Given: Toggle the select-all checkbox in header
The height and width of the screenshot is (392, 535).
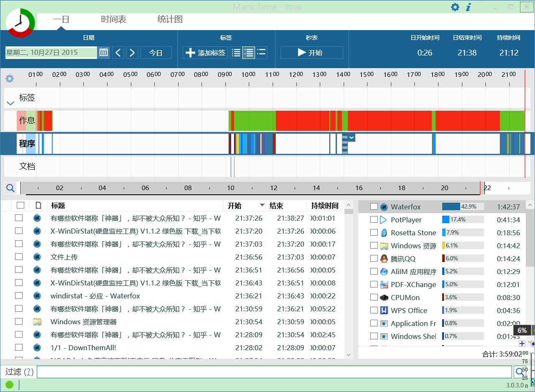Looking at the screenshot, I should coord(20,205).
